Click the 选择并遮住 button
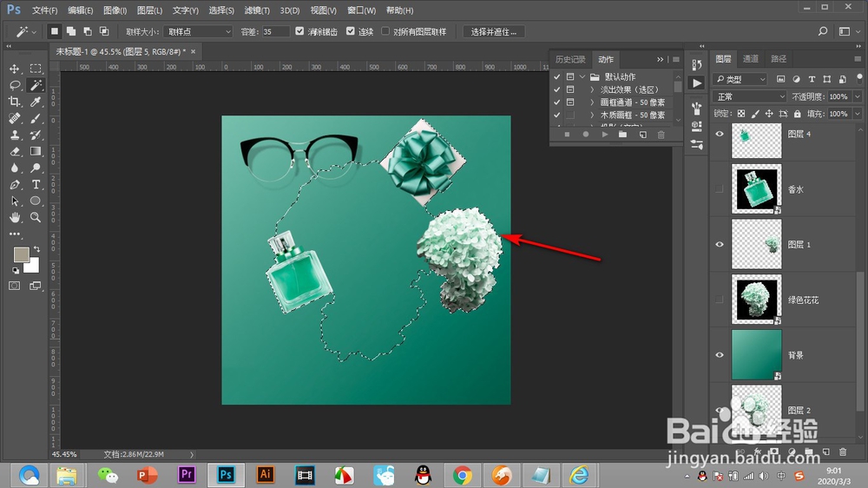The width and height of the screenshot is (868, 488). [494, 31]
